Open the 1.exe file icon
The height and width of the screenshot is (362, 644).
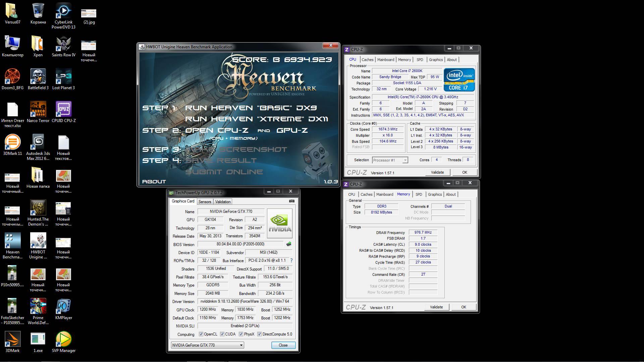point(38,342)
